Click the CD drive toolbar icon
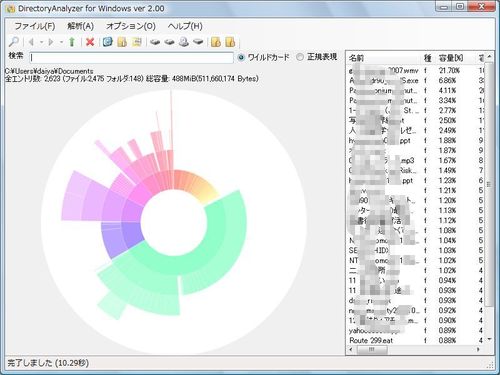This screenshot has height=375, width=500. 184,42
